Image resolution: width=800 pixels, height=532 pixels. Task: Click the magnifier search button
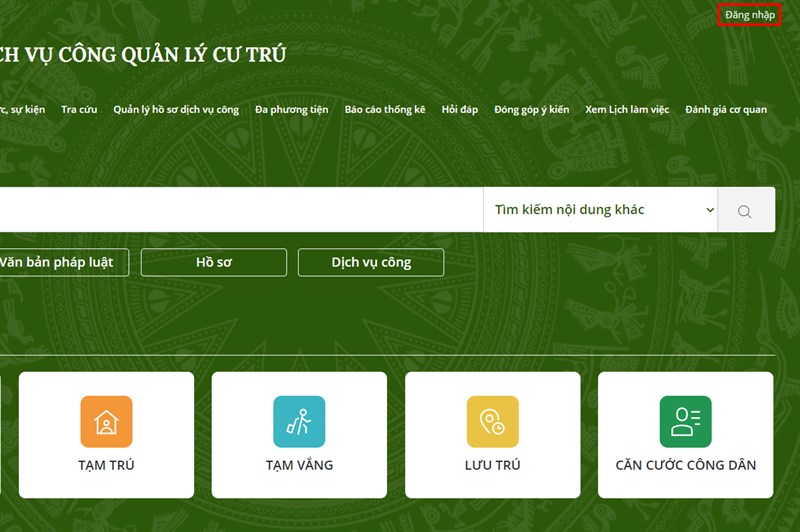(x=746, y=210)
